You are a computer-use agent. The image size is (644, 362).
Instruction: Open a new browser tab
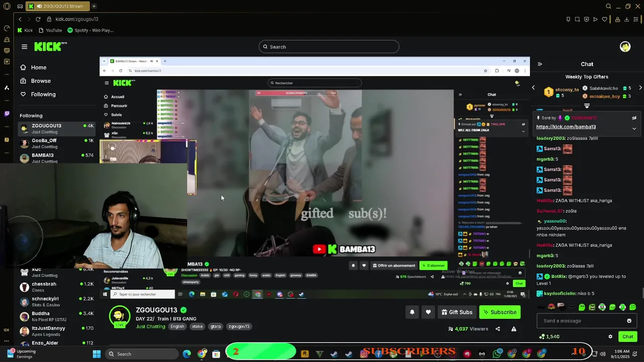click(94, 7)
